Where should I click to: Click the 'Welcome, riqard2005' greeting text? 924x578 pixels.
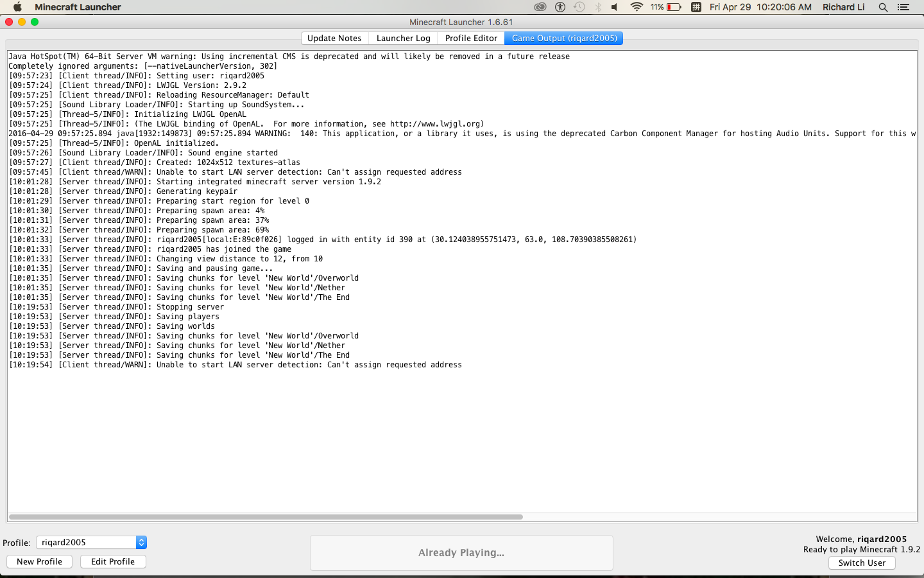coord(861,539)
